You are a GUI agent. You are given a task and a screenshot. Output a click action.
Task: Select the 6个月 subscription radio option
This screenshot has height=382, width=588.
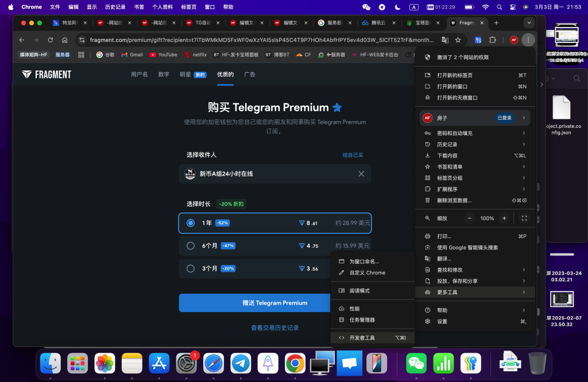tap(190, 245)
